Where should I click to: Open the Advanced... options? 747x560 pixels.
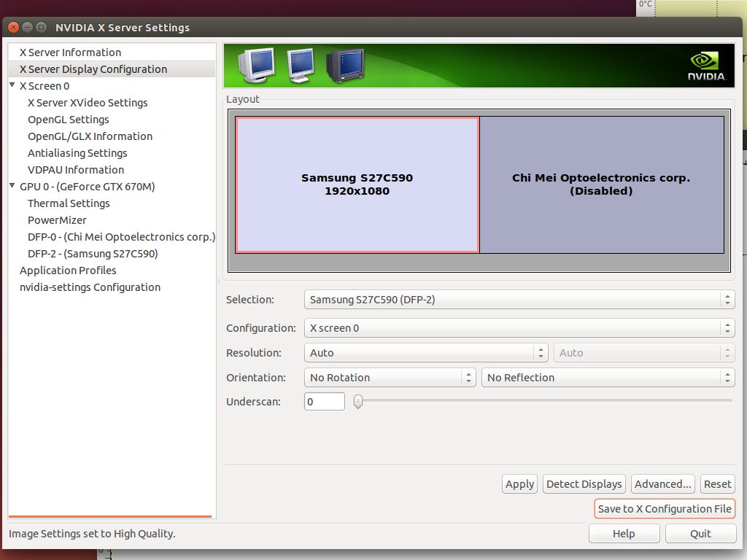click(x=662, y=484)
